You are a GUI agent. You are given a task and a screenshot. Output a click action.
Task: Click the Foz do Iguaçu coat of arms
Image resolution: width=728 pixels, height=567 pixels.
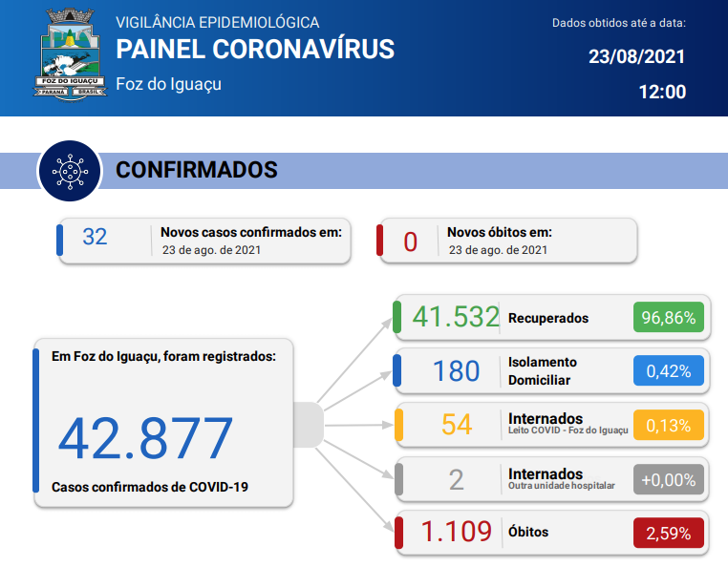(x=70, y=54)
